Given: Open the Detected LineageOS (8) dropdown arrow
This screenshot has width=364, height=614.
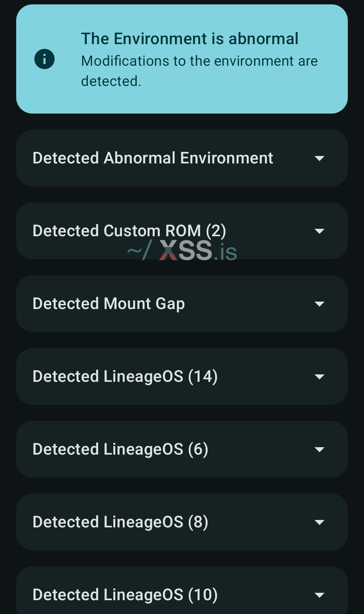Looking at the screenshot, I should coord(319,522).
